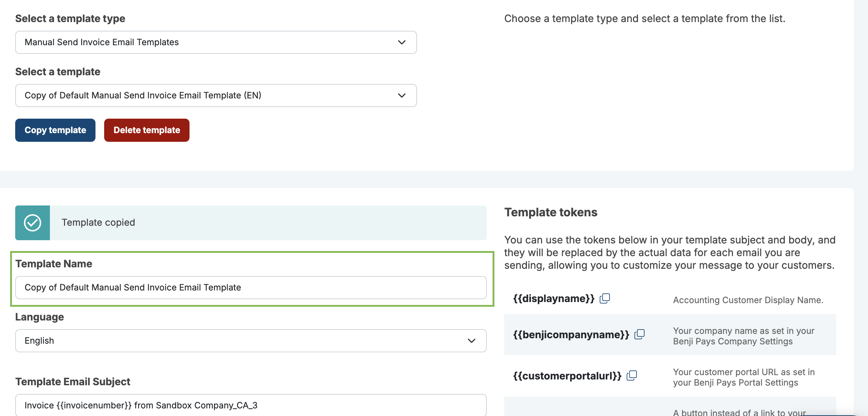Focus the Template Name text field
Screen dimensions: 868x416
click(x=250, y=288)
